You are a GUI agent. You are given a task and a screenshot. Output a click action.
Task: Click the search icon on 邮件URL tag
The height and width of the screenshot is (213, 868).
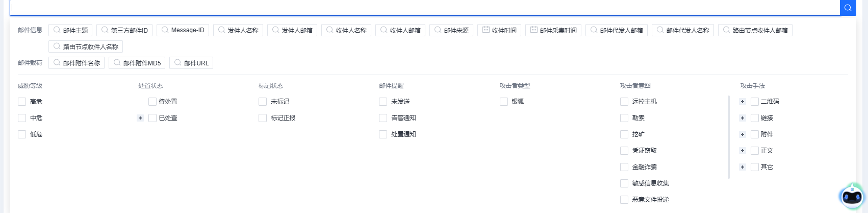click(x=178, y=63)
